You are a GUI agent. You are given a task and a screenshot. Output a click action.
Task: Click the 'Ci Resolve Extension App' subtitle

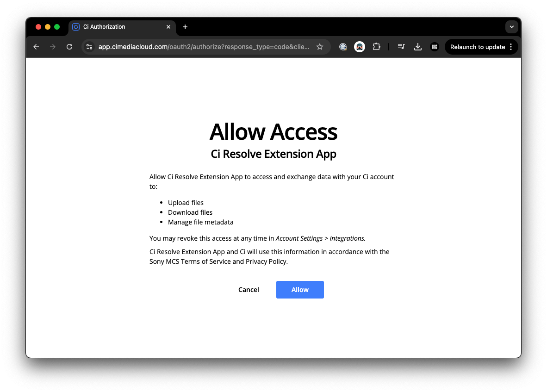(273, 154)
